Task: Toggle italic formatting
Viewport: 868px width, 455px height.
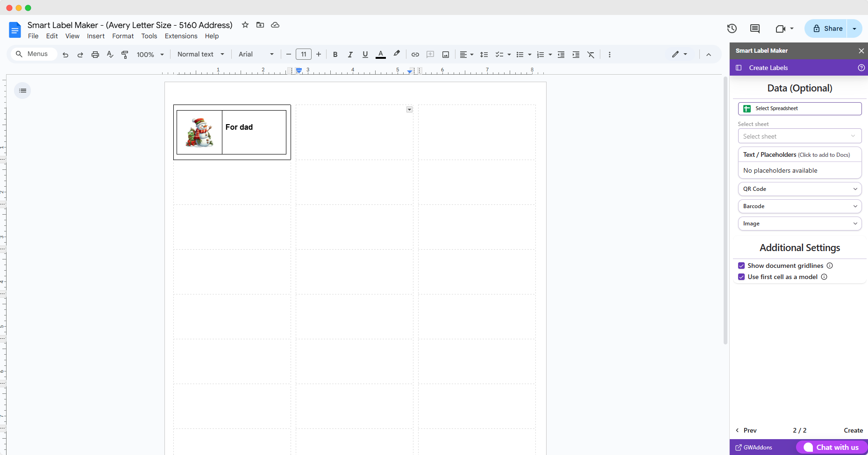Action: [350, 55]
